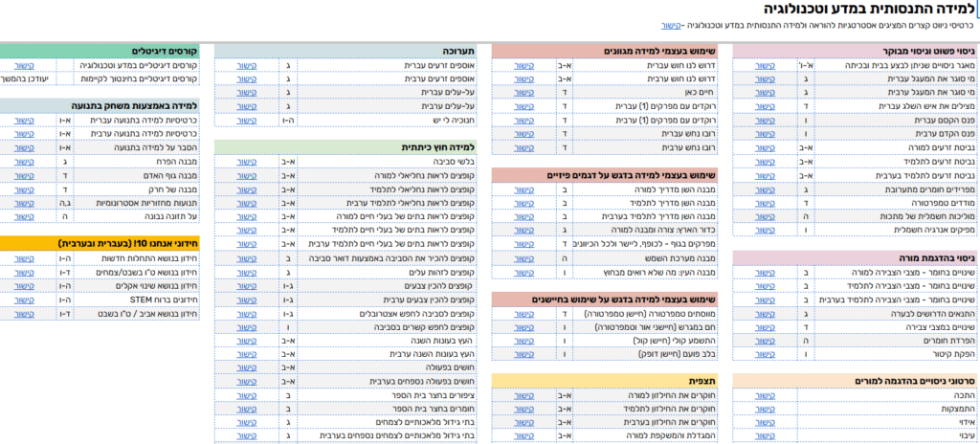Screen dimensions: 980x444
Task: Open the link for 'נביטת זרעים למורה'
Action: [765, 147]
